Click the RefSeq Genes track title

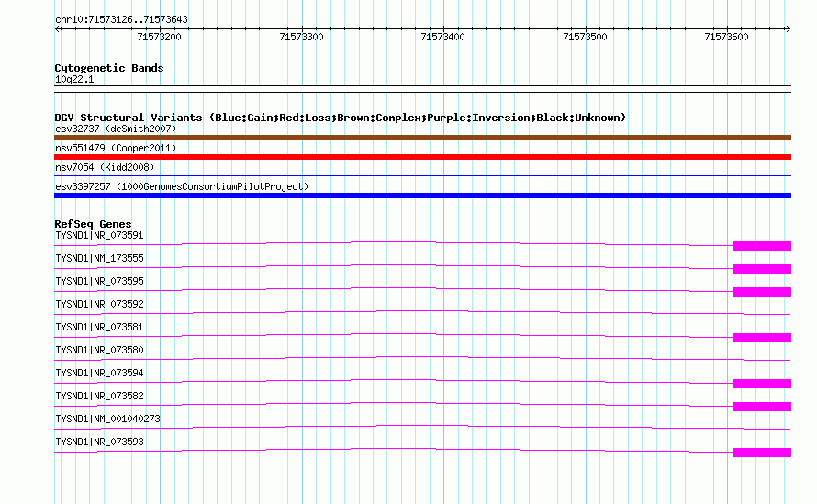pos(94,224)
